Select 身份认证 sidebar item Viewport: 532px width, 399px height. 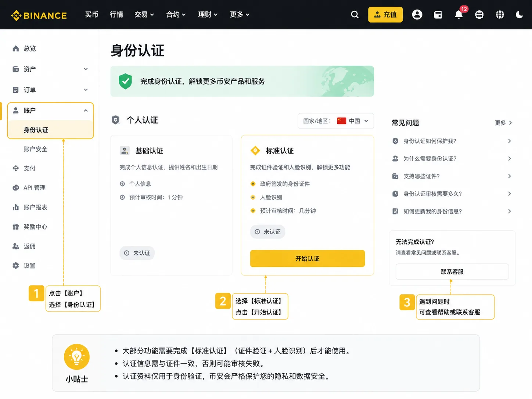[51, 130]
